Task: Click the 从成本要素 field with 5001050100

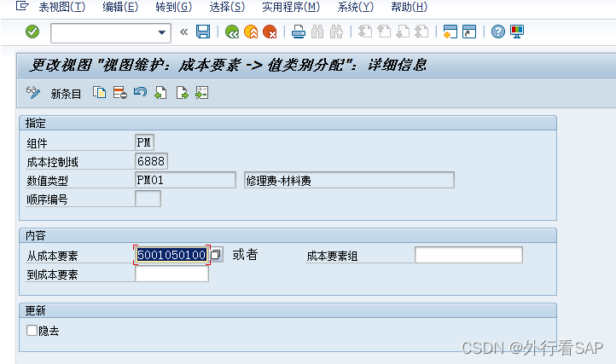Action: (171, 255)
